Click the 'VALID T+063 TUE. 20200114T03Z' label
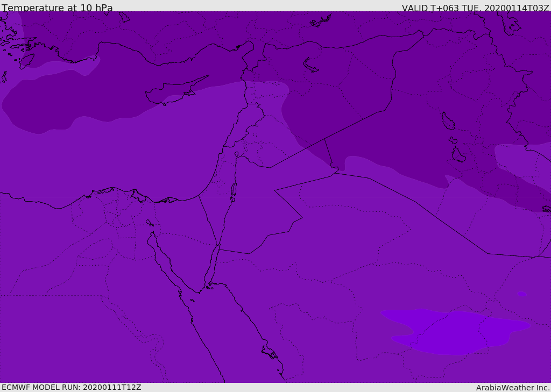The image size is (551, 392). 476,8
